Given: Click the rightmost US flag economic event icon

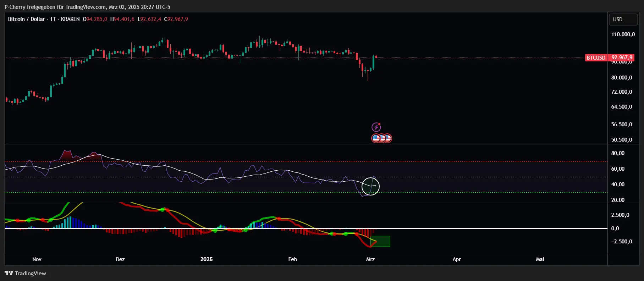Looking at the screenshot, I should point(388,138).
